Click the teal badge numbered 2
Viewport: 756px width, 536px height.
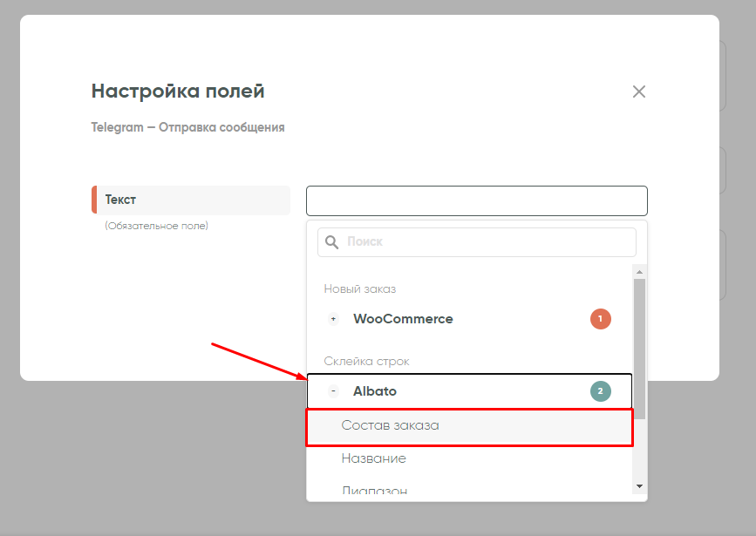tap(600, 391)
